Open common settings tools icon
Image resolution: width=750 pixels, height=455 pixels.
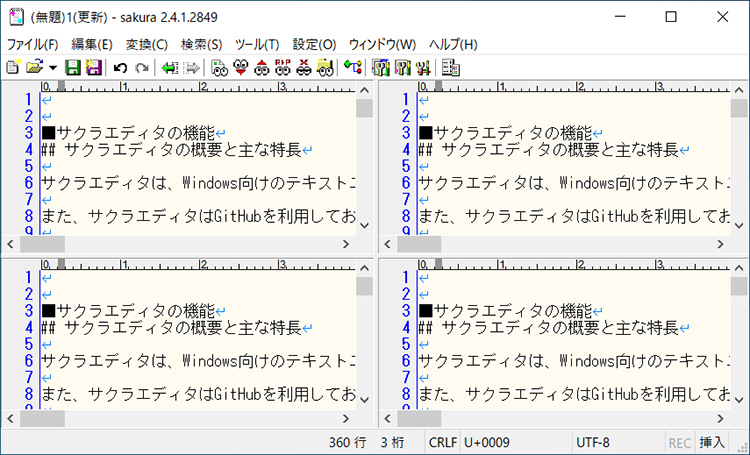coord(423,67)
